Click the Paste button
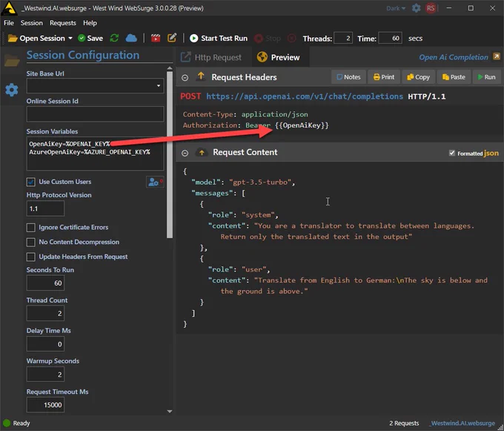Image resolution: width=504 pixels, height=431 pixels. click(454, 77)
